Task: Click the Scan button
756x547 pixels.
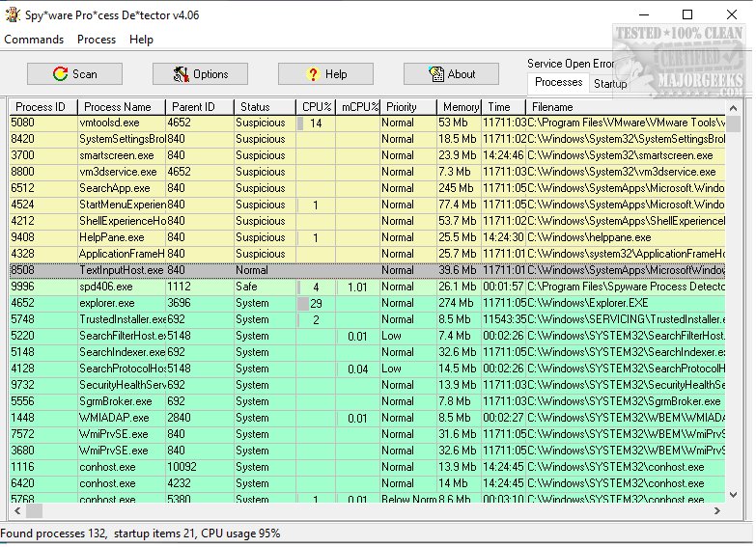Action: [74, 74]
